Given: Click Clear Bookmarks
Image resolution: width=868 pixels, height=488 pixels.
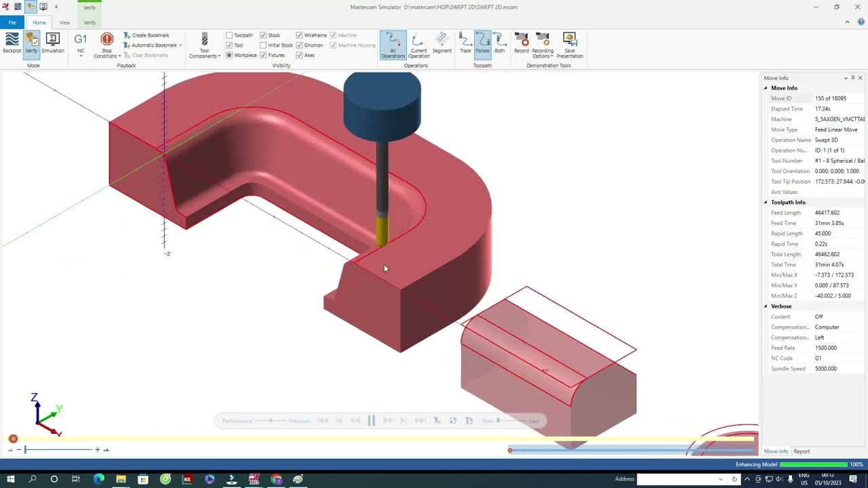Looking at the screenshot, I should pyautogui.click(x=146, y=55).
